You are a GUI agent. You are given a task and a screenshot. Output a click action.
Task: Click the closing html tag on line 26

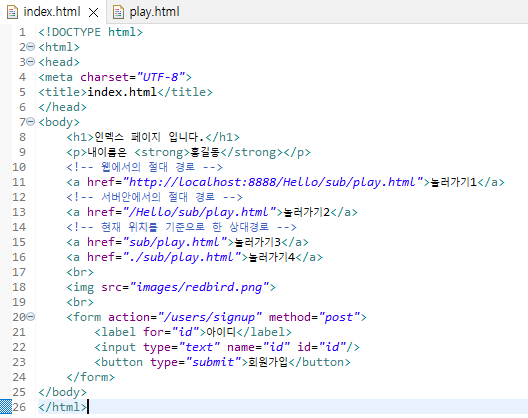tap(63, 407)
